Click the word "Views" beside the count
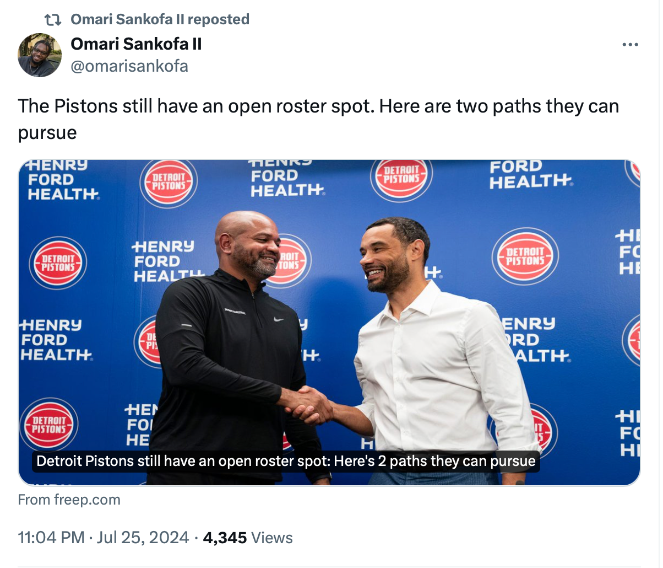The height and width of the screenshot is (568, 663). [x=272, y=537]
